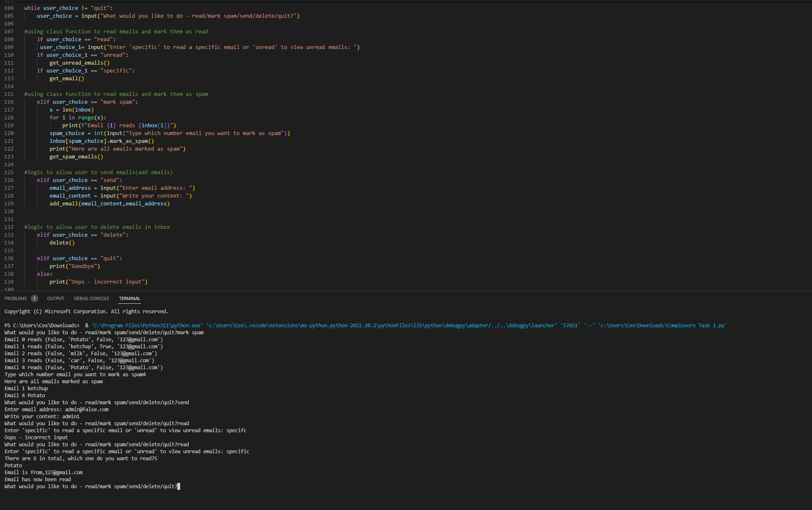Screen dimensions: 812x510
Task: Select the TERMINAL tab
Action: 130,298
